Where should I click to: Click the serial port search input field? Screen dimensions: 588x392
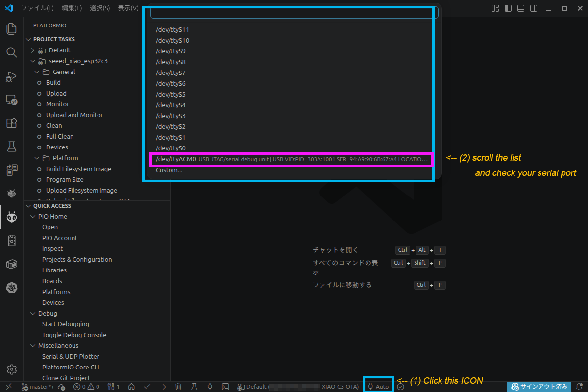coord(294,13)
